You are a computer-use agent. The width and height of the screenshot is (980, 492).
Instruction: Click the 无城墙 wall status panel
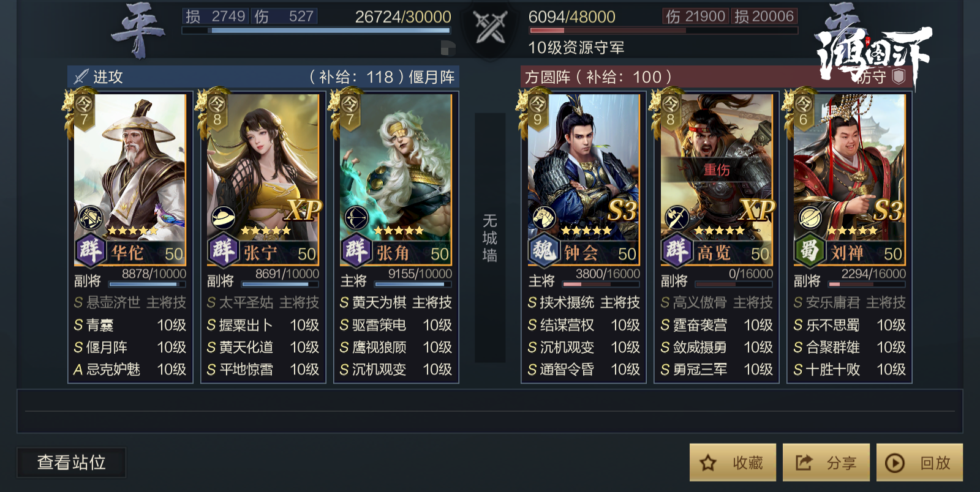pyautogui.click(x=490, y=237)
